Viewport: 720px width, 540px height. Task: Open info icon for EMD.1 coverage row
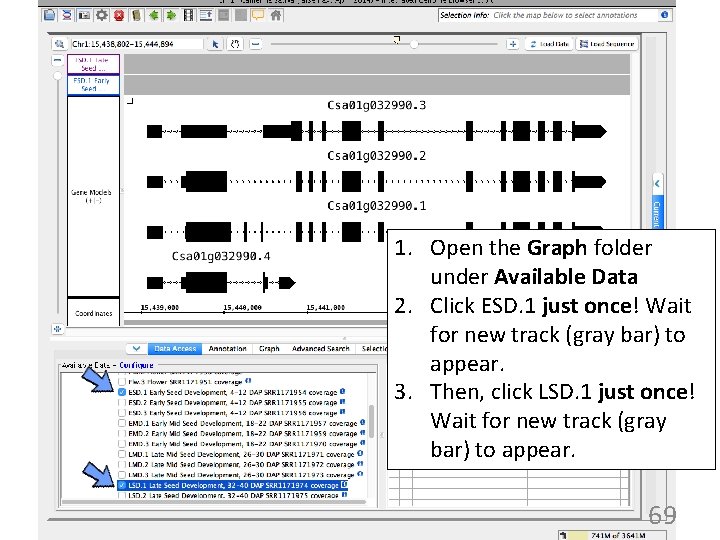point(362,422)
